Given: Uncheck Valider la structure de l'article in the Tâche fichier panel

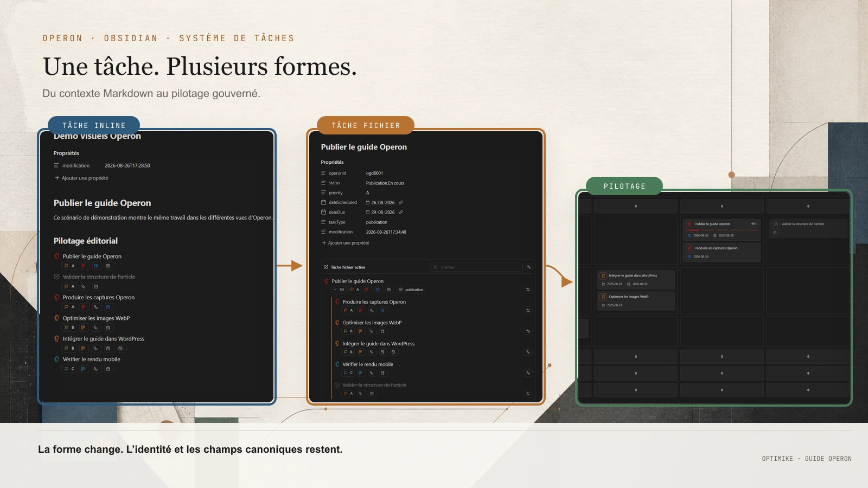Looking at the screenshot, I should 337,385.
